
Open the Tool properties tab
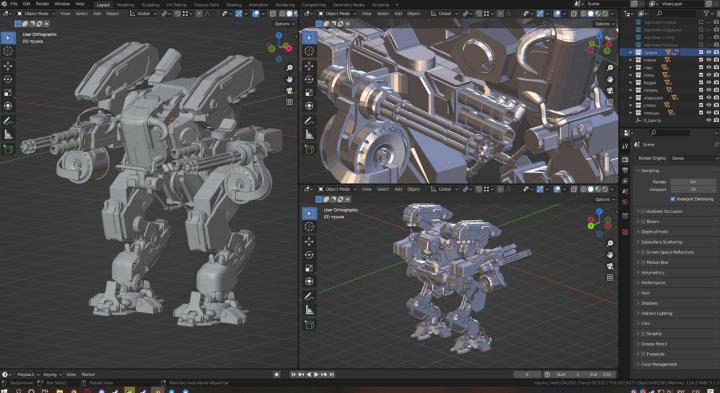point(625,146)
